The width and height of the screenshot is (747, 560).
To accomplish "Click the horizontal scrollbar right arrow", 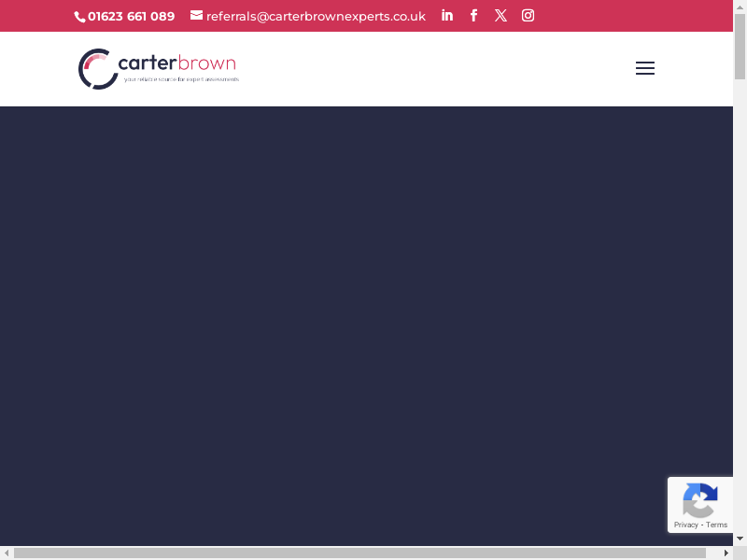I will point(726,553).
